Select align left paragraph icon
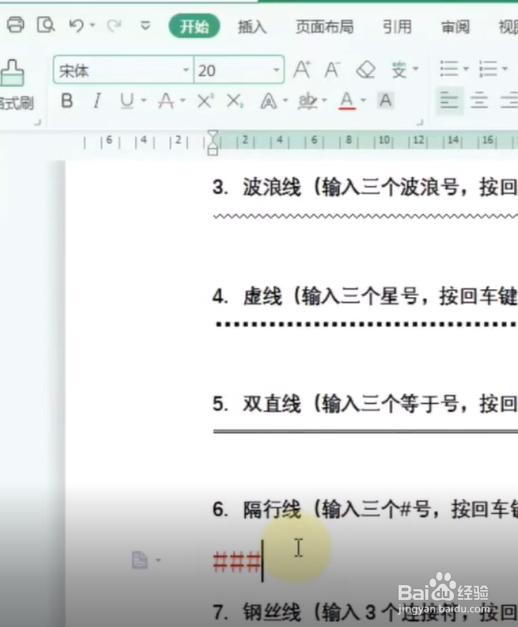518x627 pixels. (x=449, y=101)
